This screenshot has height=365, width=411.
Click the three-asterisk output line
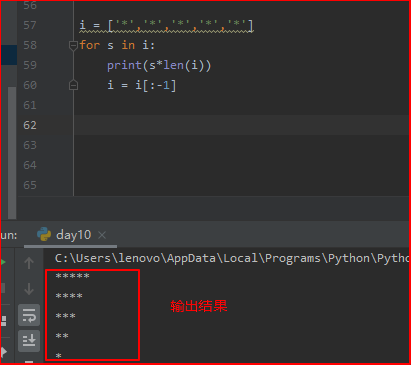pyautogui.click(x=66, y=316)
